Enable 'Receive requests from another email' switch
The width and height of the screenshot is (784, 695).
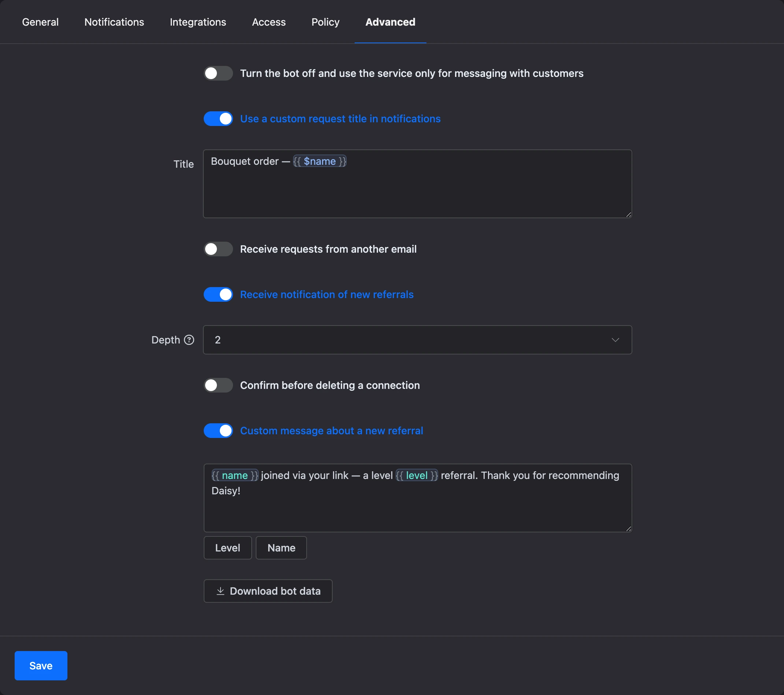click(x=218, y=249)
